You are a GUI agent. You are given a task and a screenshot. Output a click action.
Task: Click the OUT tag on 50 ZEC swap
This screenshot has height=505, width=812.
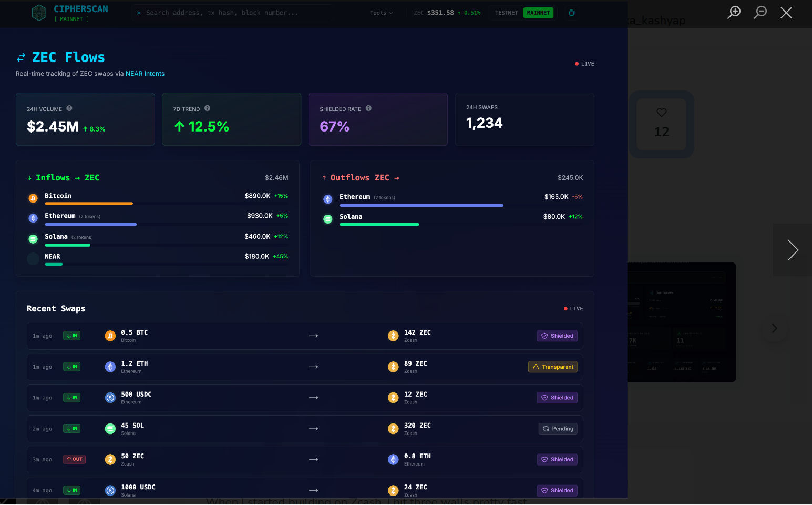click(75, 459)
